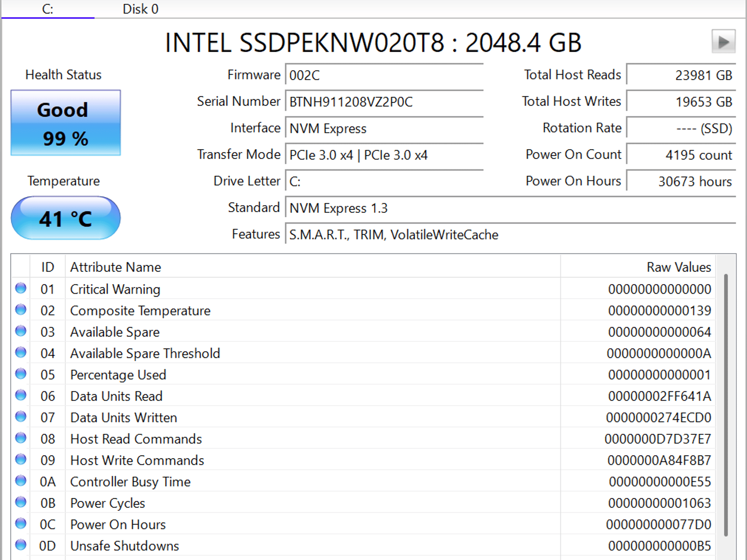Click the status dot for Host Write Commands
Viewport: 747px width, 560px height.
click(x=21, y=459)
